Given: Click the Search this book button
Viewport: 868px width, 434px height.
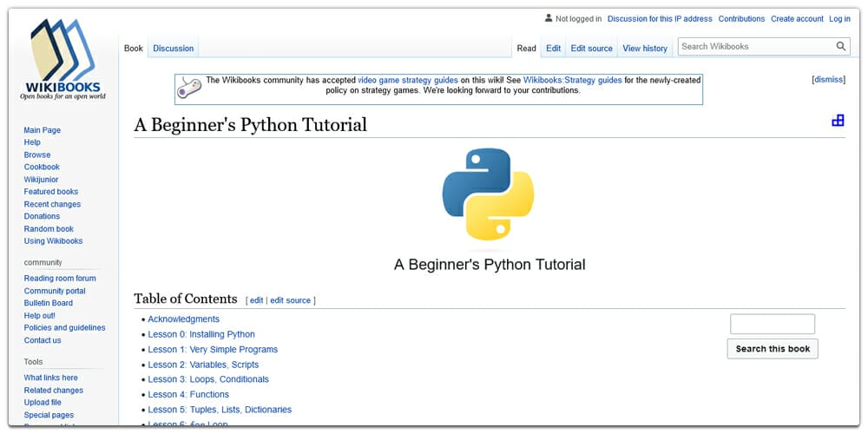Looking at the screenshot, I should [x=773, y=349].
